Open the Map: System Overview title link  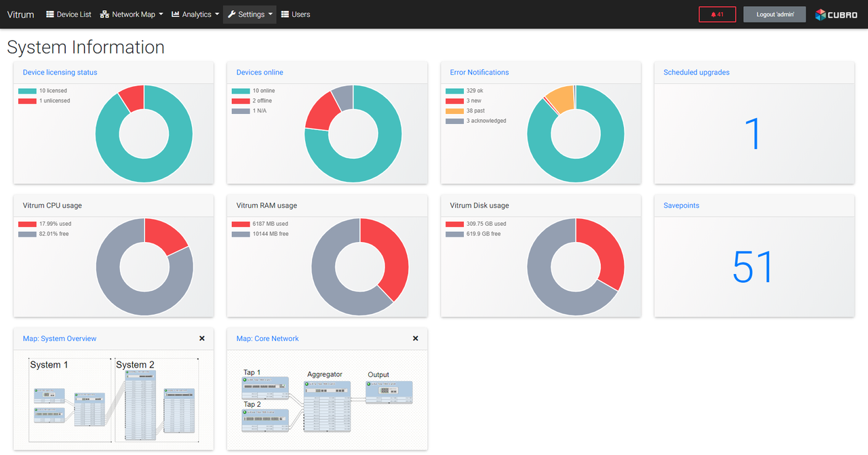click(60, 338)
